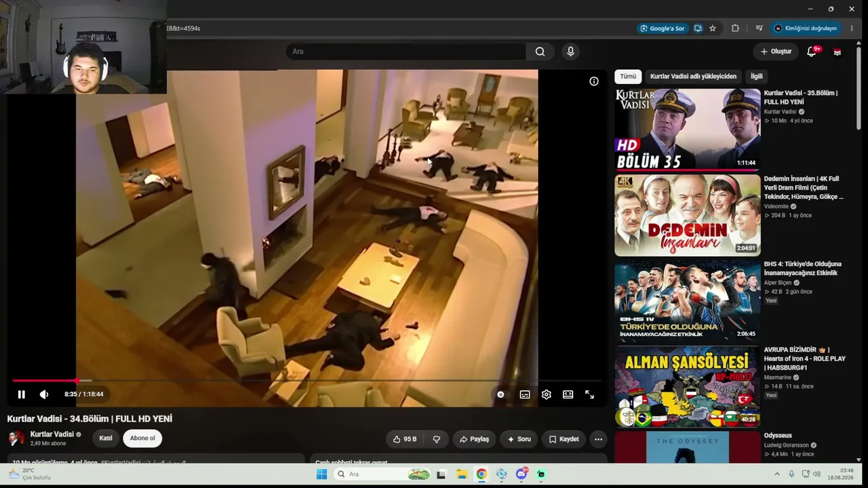The image size is (868, 488).
Task: Click the Kurtlar Vadisi channel avatar
Action: (x=16, y=438)
